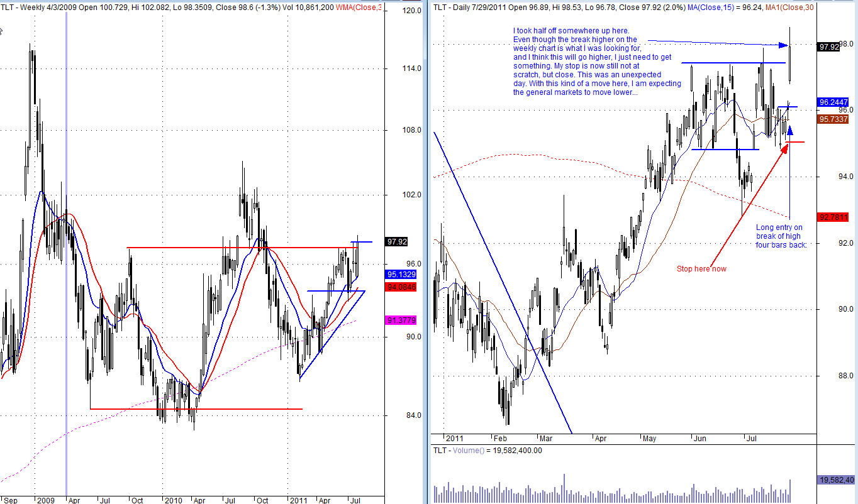Screen dimensions: 858x504
Task: Click the 2011 label on weekly time axis
Action: 298,500
